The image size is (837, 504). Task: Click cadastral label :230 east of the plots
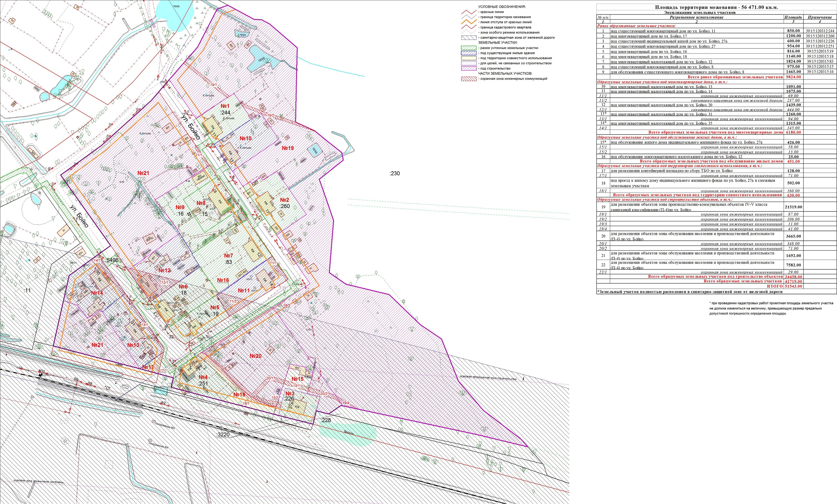pos(395,173)
